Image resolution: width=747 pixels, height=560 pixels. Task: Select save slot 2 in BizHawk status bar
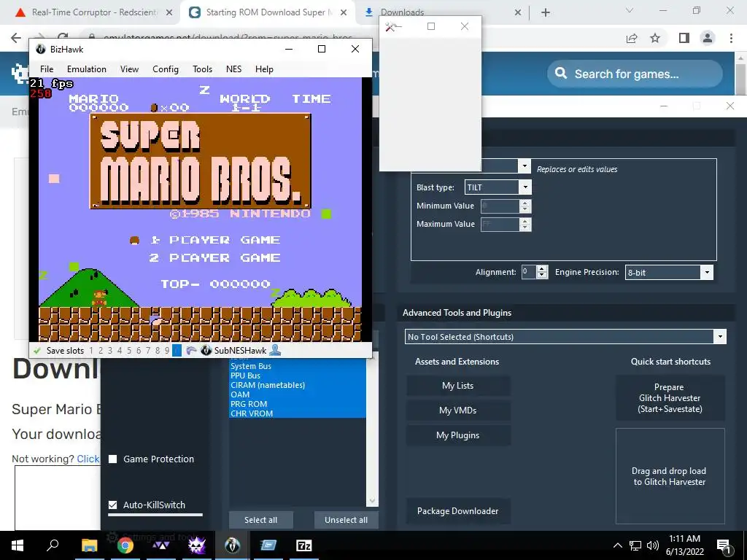tap(101, 351)
